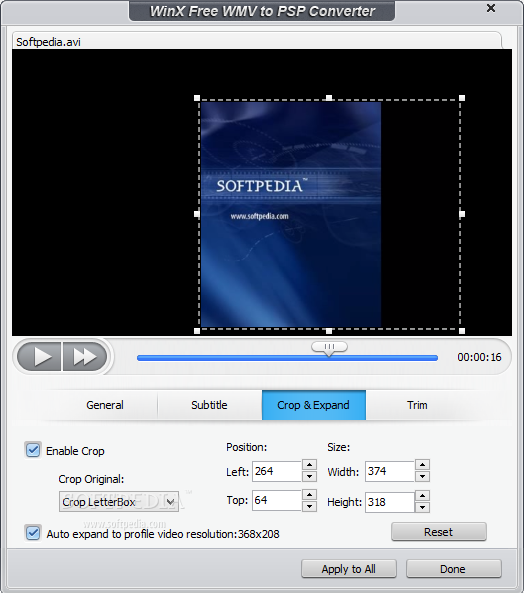524x593 pixels.
Task: Click the Apply to All button
Action: (349, 569)
